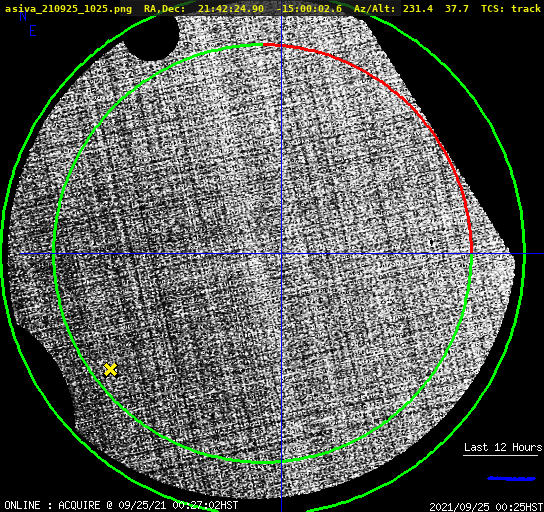Click the RA value 21:42:24.90
The width and height of the screenshot is (544, 512).
pyautogui.click(x=231, y=8)
